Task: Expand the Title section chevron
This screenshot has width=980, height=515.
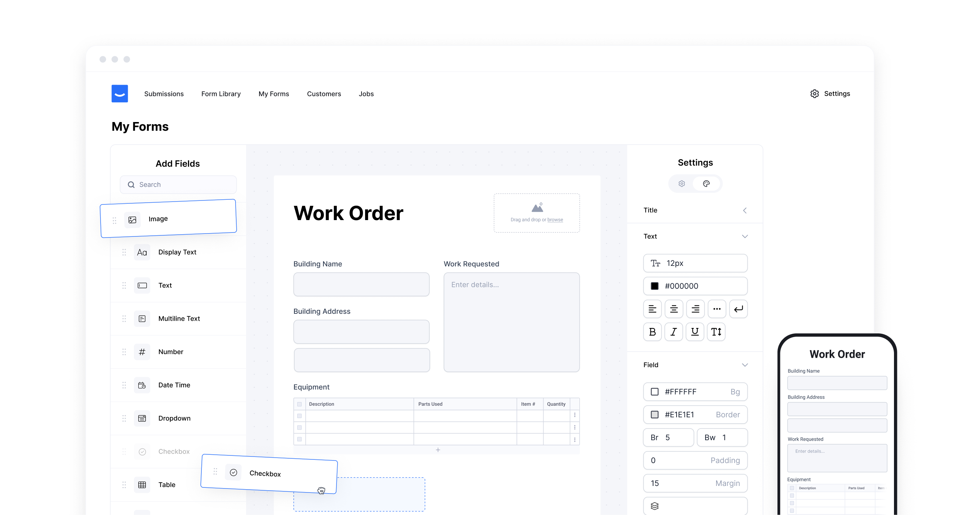Action: pos(745,210)
